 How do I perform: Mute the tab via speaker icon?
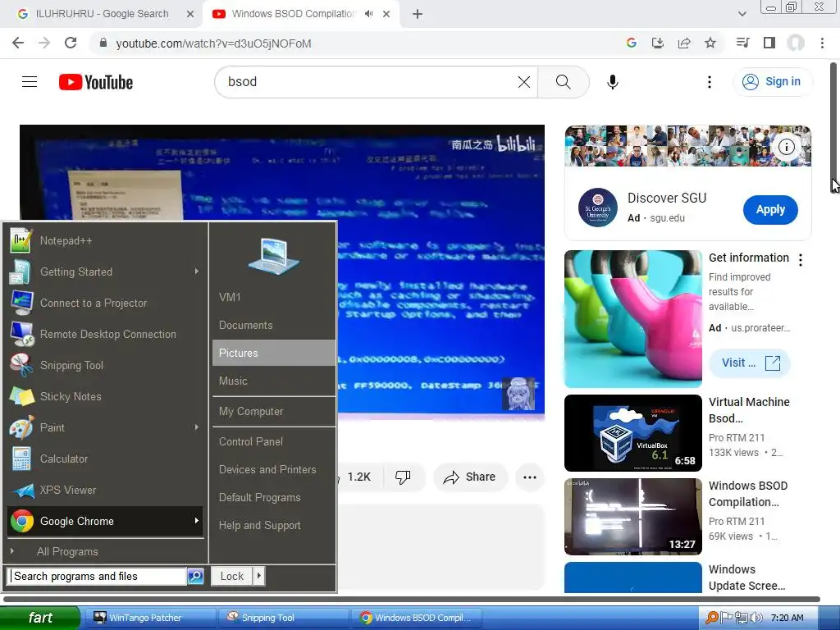[x=368, y=14]
